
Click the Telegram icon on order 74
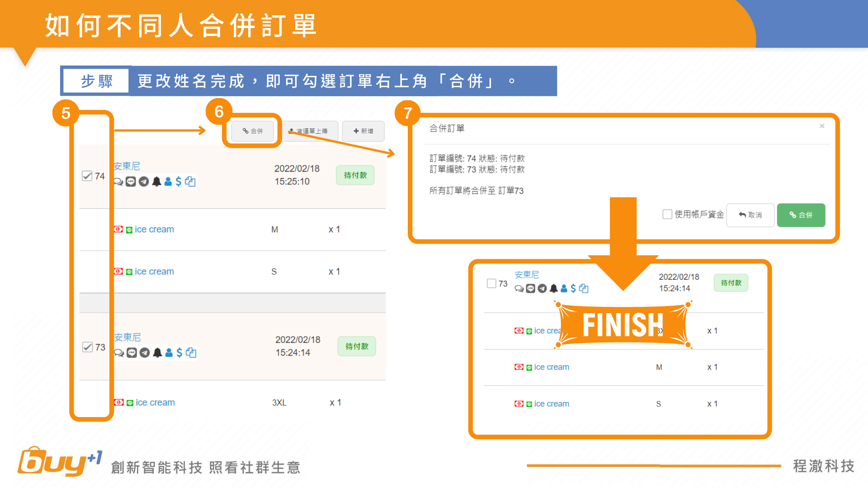click(144, 182)
